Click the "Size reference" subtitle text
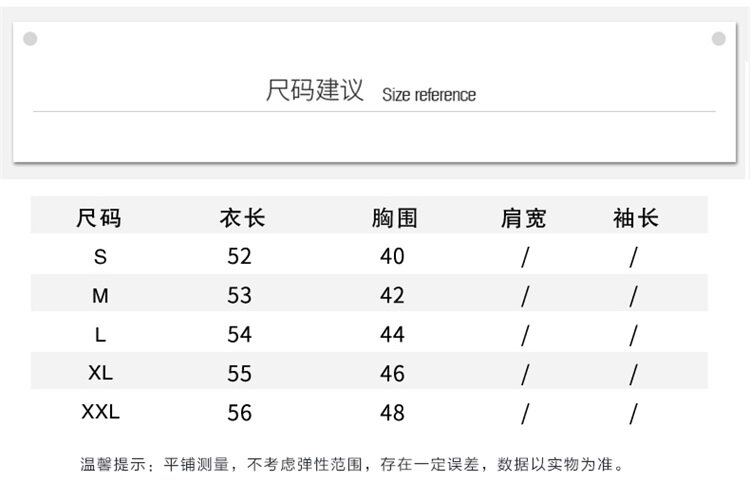The height and width of the screenshot is (501, 750). tap(429, 96)
